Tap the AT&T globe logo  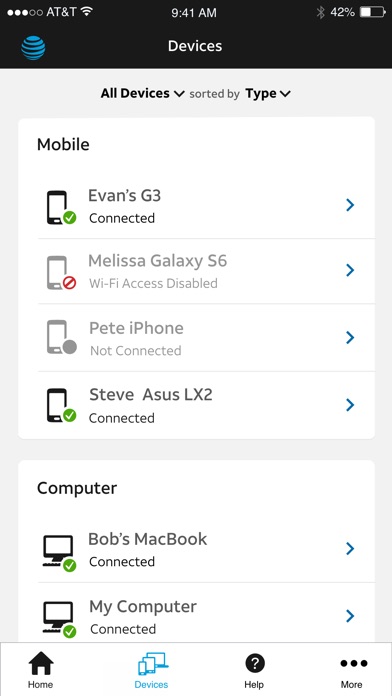(x=33, y=47)
